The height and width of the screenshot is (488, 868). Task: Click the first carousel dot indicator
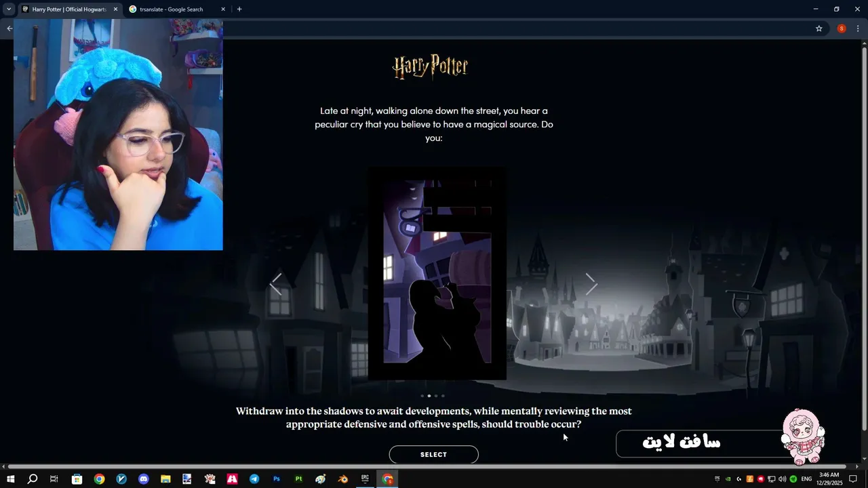click(x=422, y=396)
